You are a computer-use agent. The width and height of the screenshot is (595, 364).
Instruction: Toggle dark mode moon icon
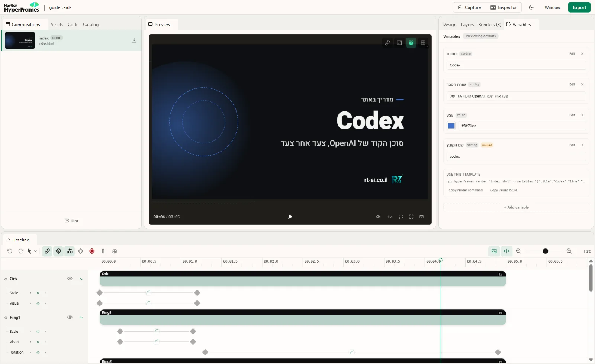click(531, 7)
